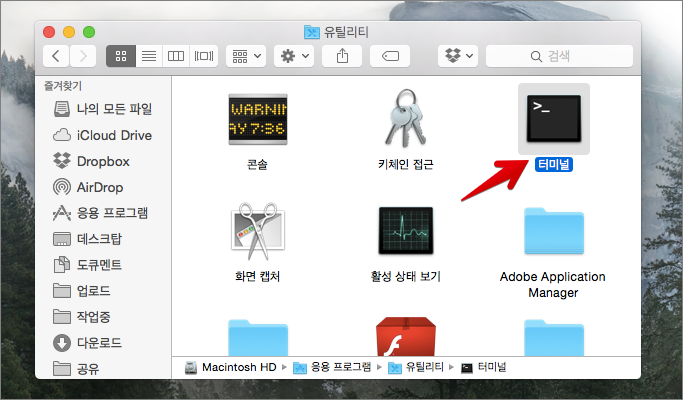This screenshot has height=400, width=683.
Task: Select the Adobe Flash installer icon
Action: pos(406,336)
